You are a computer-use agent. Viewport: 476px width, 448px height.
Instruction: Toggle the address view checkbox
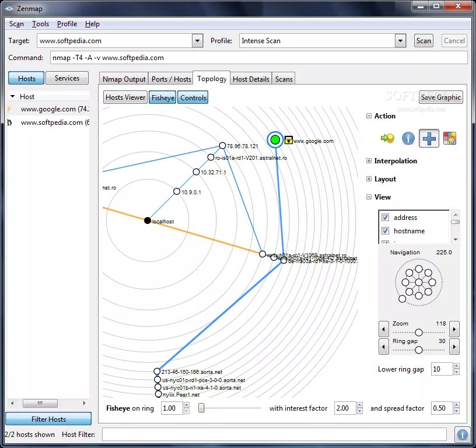point(385,218)
